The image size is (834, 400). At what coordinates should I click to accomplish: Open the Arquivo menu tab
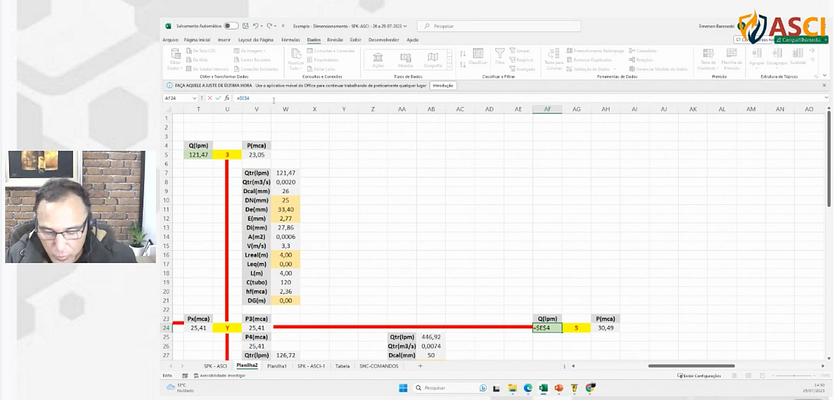[170, 40]
